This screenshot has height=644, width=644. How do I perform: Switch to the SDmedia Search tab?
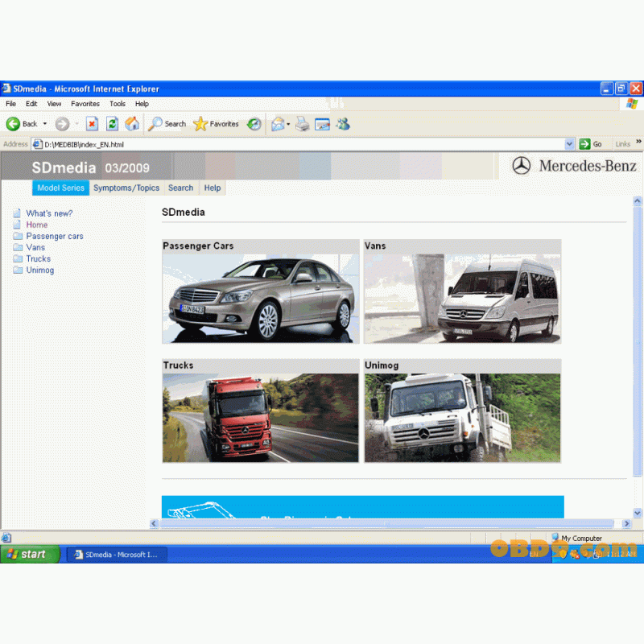pyautogui.click(x=180, y=188)
